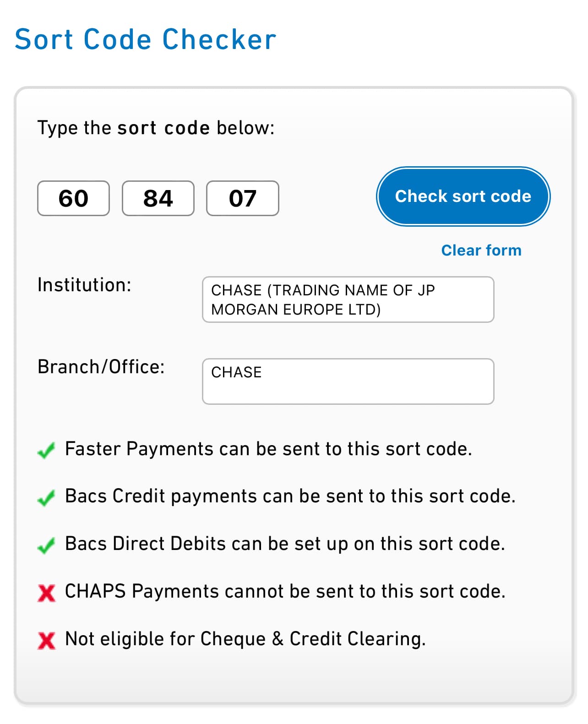This screenshot has width=588, height=724.
Task: Click the Bacs Credit payments status text
Action: [290, 496]
